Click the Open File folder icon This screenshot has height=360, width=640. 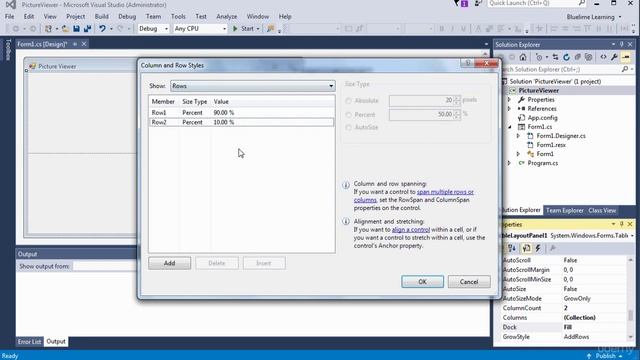(x=65, y=29)
